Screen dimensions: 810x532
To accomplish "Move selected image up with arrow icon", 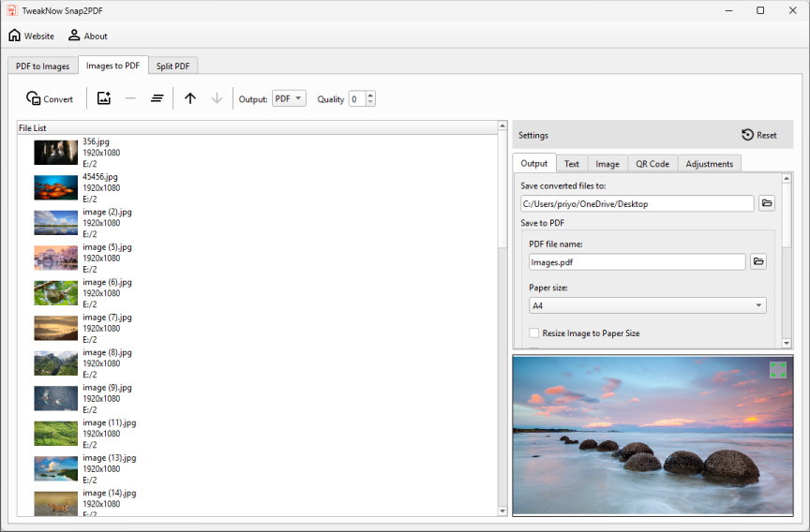I will pyautogui.click(x=190, y=98).
